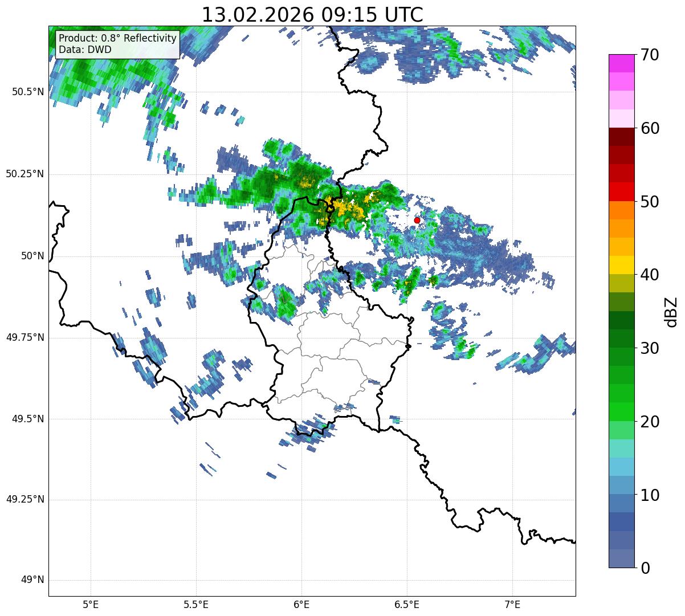Click the dBZ colorbar axis label

(x=671, y=311)
